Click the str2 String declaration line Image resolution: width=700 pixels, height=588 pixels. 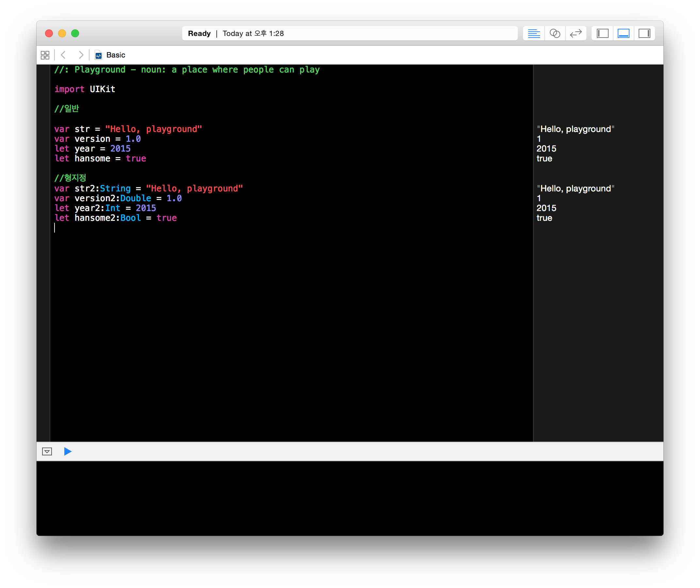click(x=148, y=188)
